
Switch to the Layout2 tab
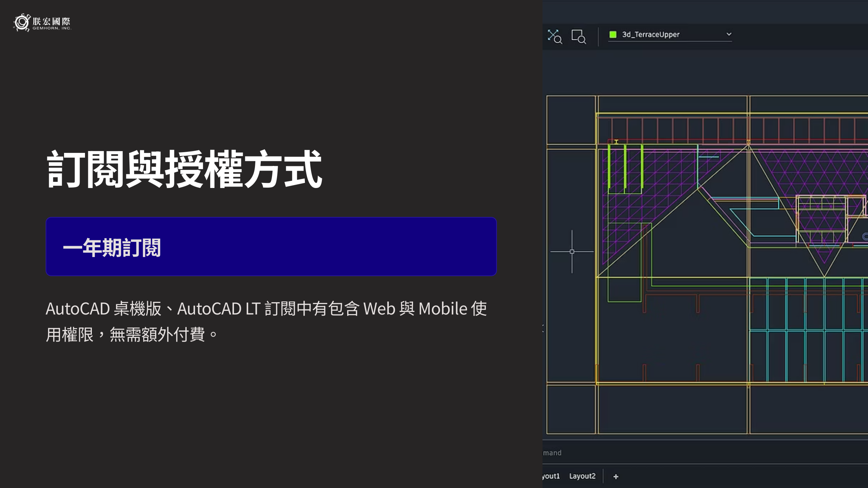click(x=582, y=476)
